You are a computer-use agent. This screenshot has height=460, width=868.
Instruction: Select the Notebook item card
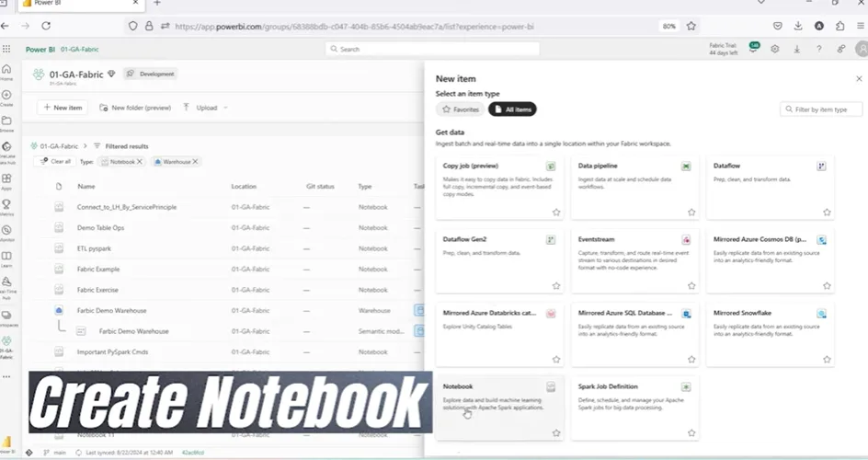[500, 408]
